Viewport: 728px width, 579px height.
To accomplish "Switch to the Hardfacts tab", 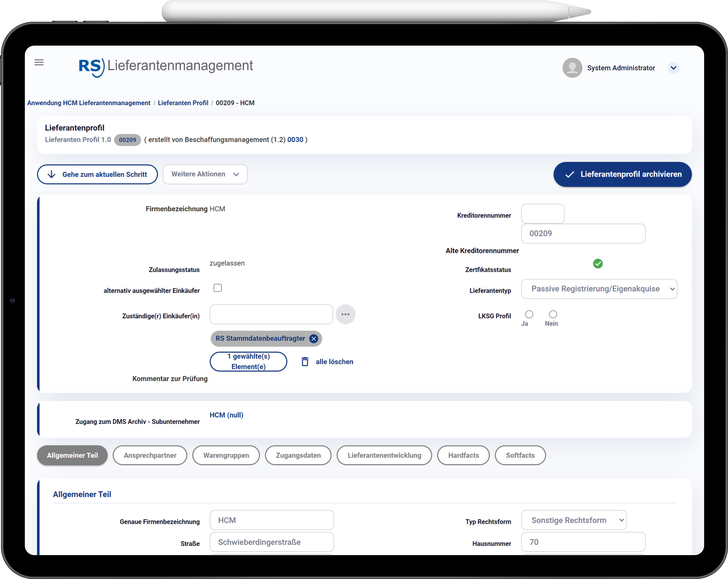I will coord(463,455).
